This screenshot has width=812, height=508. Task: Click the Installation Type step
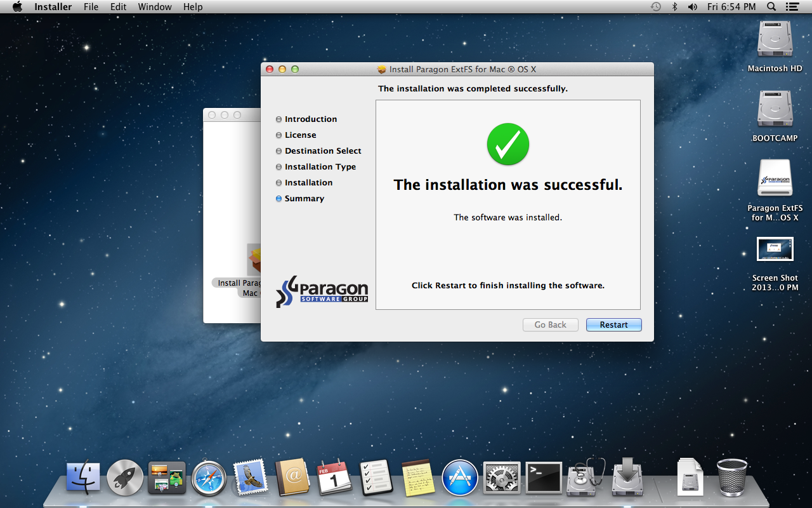320,166
